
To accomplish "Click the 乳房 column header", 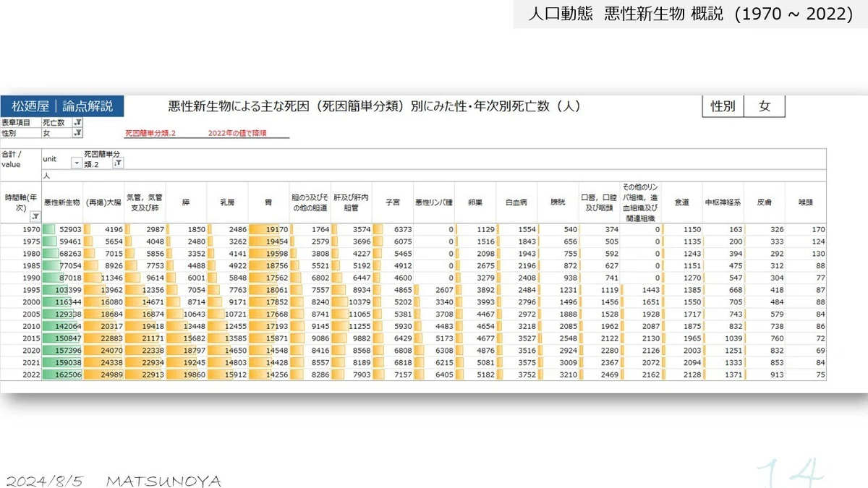I will click(227, 203).
